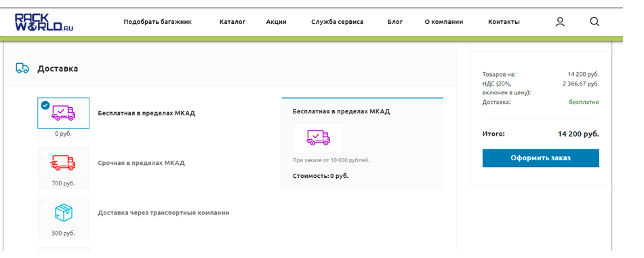Go to 'Блог' menu item
644x258 pixels.
(395, 22)
